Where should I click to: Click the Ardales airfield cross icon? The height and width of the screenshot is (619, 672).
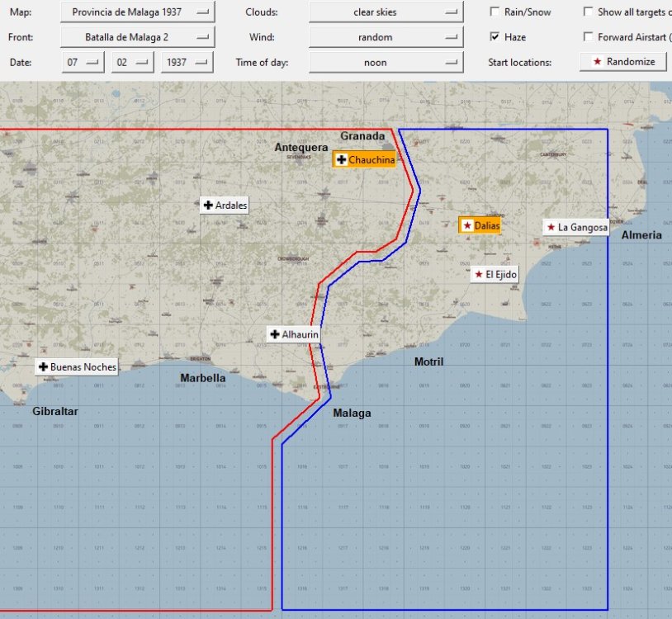pyautogui.click(x=206, y=206)
